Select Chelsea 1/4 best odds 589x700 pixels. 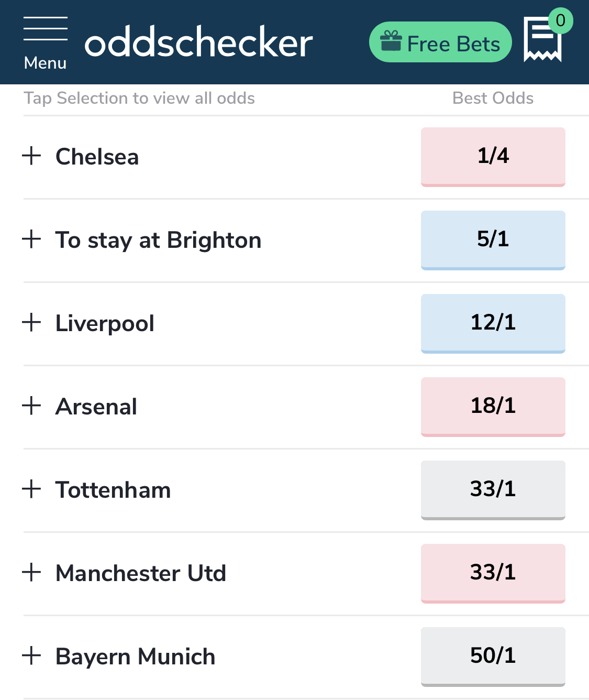(x=493, y=157)
